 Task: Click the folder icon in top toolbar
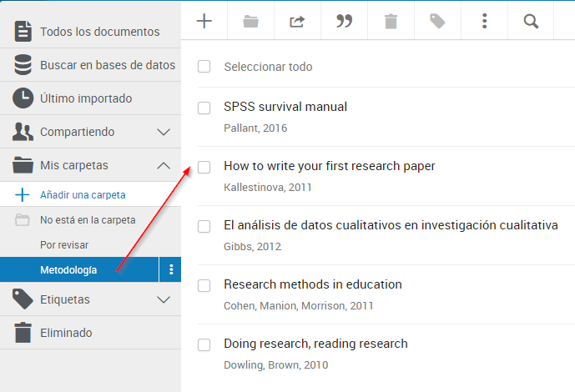[250, 22]
